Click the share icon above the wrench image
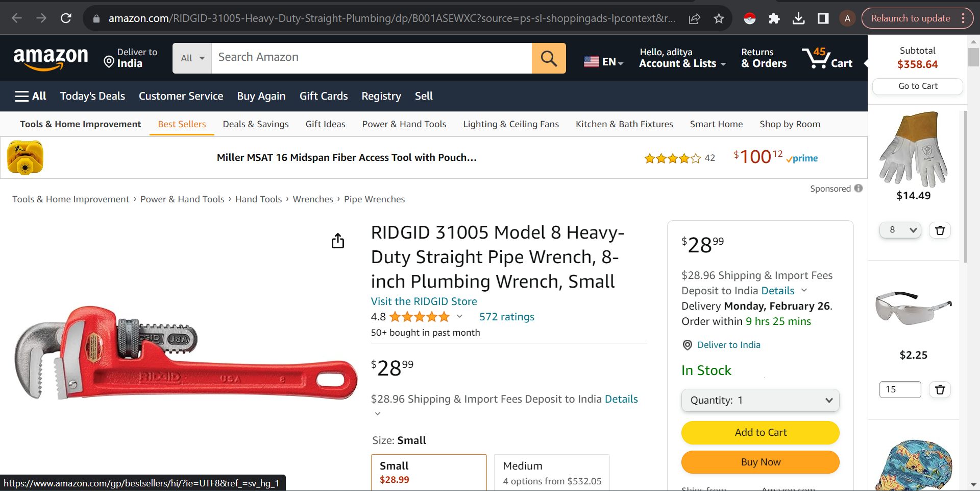The image size is (980, 491). click(337, 240)
